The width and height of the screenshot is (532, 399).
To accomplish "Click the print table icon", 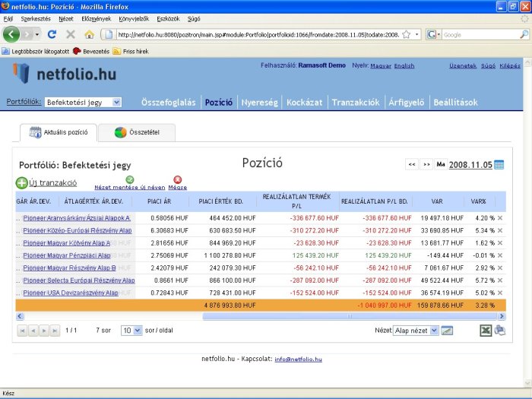I will (500, 330).
